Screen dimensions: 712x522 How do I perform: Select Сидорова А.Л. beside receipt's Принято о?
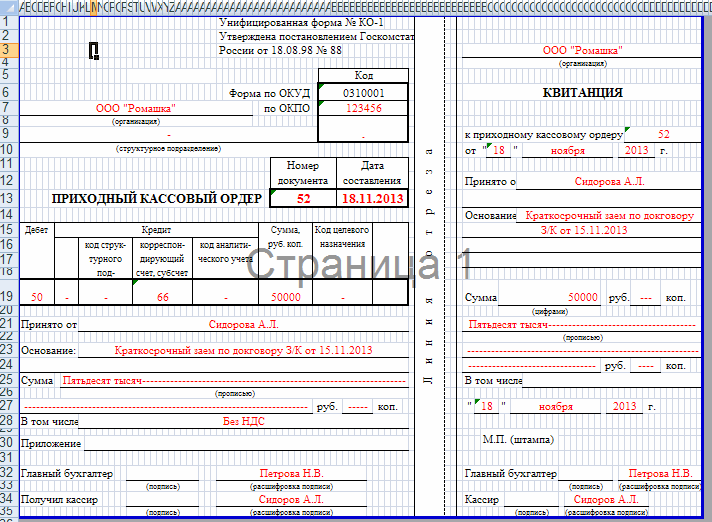pyautogui.click(x=609, y=182)
